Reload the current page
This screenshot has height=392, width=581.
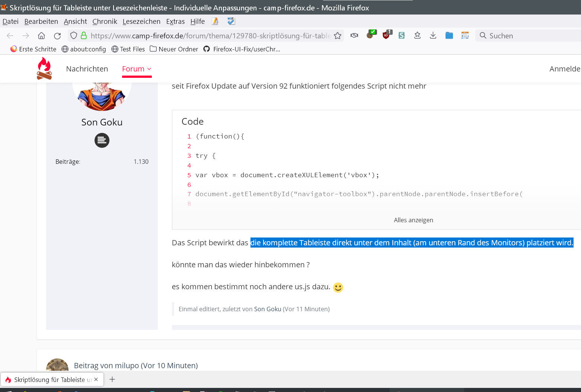click(x=57, y=36)
